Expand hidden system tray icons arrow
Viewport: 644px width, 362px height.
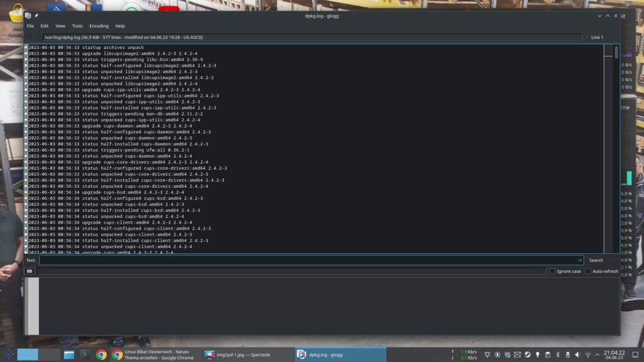[597, 354]
